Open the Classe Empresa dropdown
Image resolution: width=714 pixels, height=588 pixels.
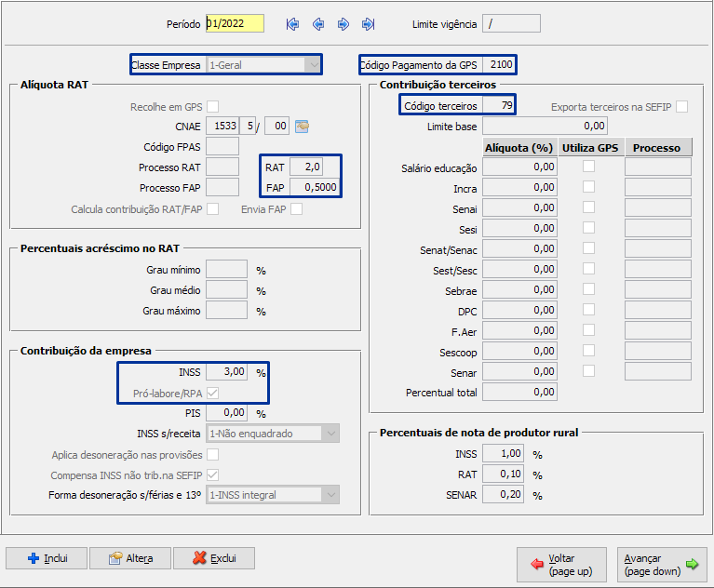(x=313, y=65)
